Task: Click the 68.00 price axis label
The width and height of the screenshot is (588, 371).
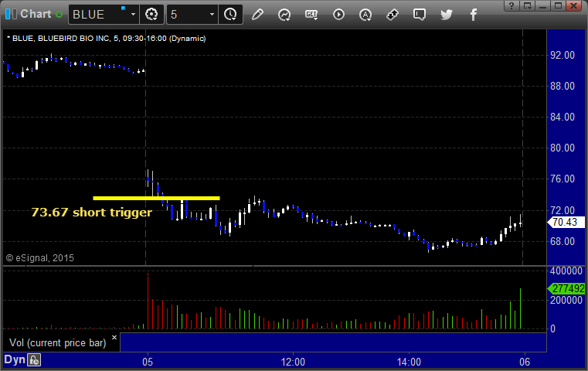Action: pyautogui.click(x=563, y=241)
